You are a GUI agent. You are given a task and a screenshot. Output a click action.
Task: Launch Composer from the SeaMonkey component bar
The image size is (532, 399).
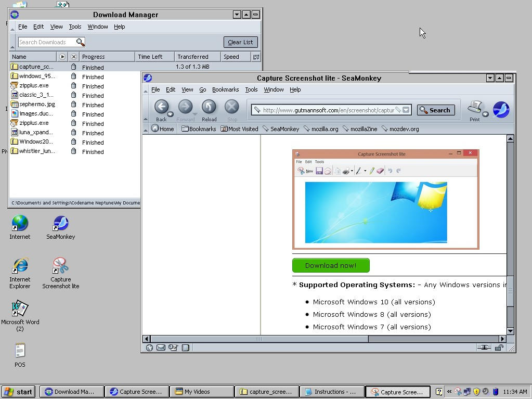point(173,347)
